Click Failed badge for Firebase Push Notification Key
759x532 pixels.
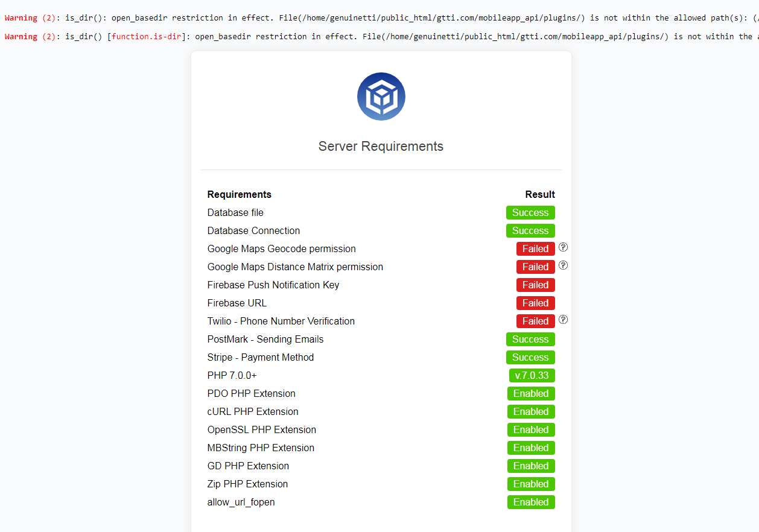coord(535,285)
